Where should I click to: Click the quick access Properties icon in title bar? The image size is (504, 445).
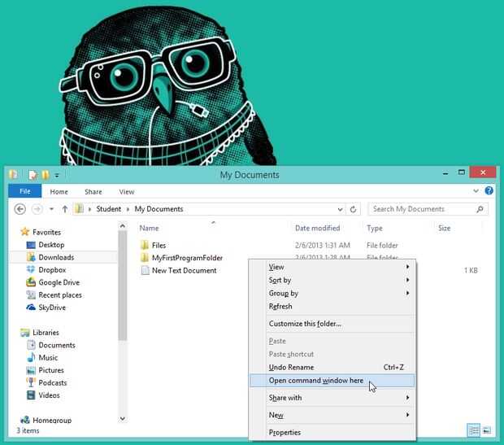click(33, 175)
